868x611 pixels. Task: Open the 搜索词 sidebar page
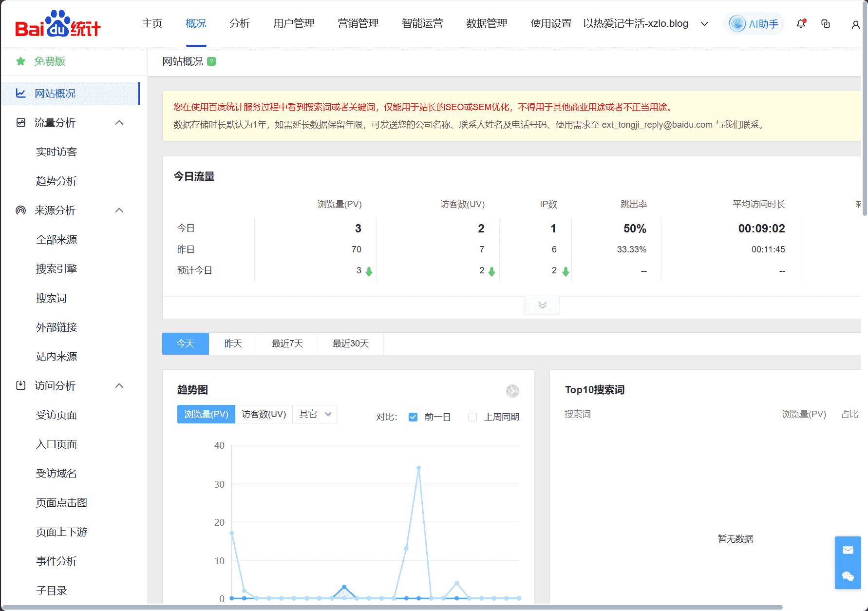[51, 298]
